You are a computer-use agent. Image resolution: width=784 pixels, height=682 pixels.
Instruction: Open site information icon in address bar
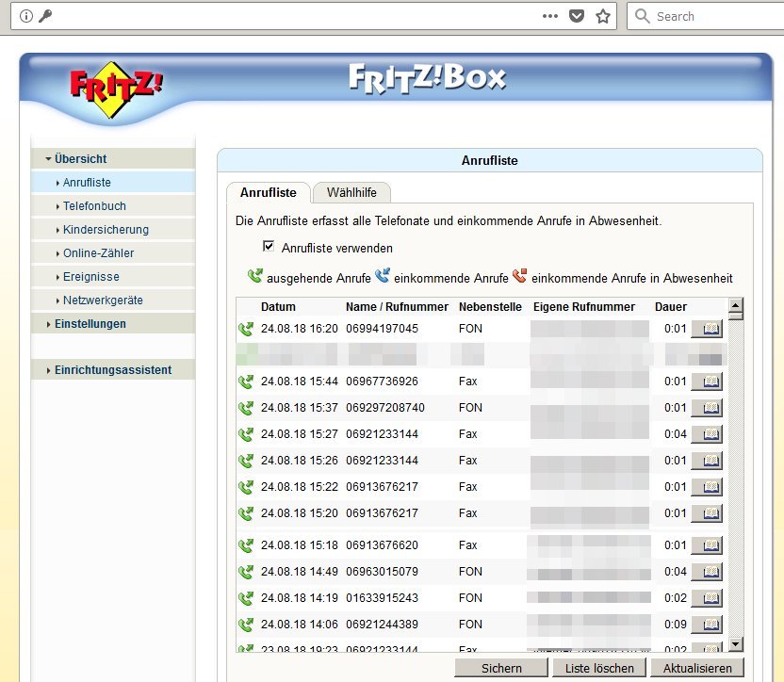pyautogui.click(x=26, y=16)
